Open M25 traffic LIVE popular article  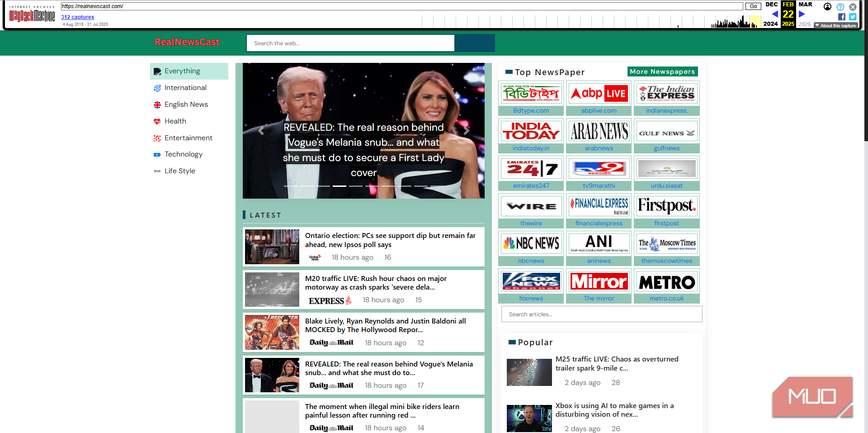click(617, 363)
